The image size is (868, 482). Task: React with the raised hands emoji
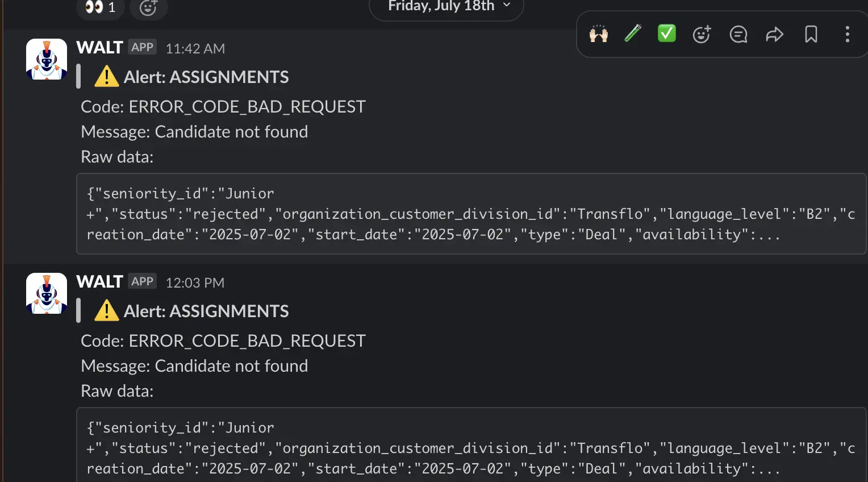598,34
